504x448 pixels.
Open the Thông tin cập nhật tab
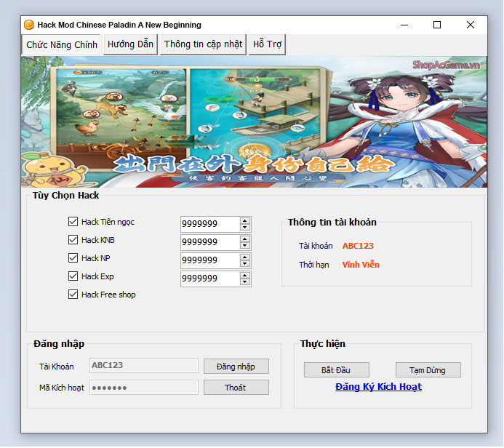coord(203,44)
